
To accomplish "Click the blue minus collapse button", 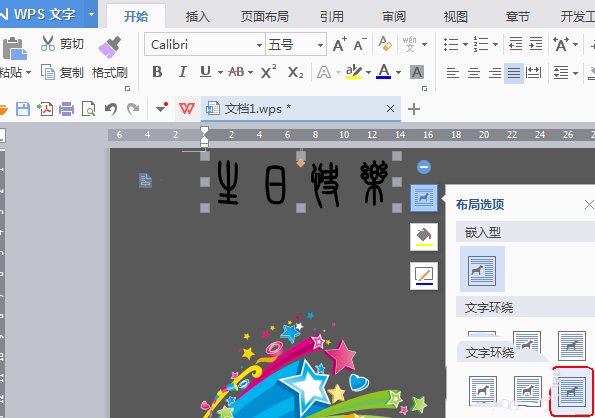I will pyautogui.click(x=424, y=167).
